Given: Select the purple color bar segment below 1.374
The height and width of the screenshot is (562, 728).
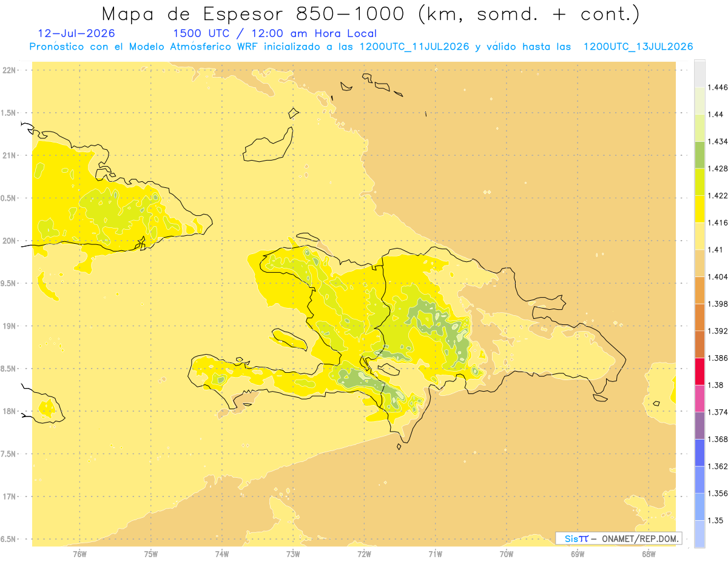Looking at the screenshot, I should click(699, 426).
